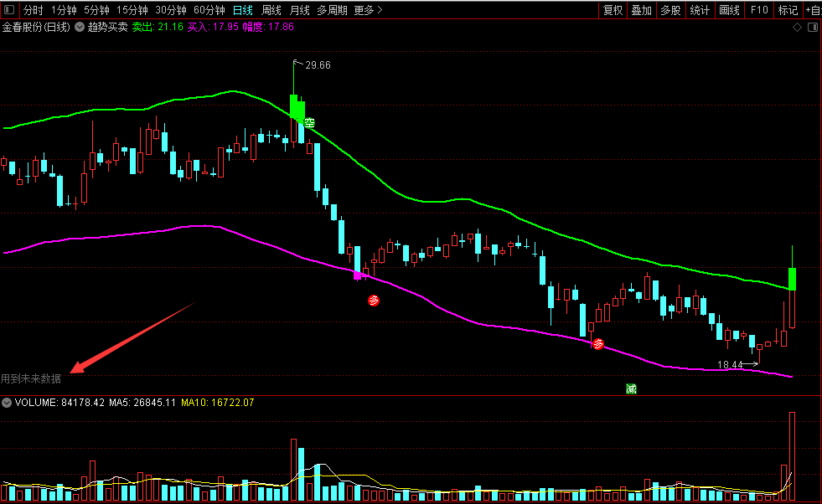Viewport: 822px width, 504px height.
Task: Select the 日线 daily period
Action: [243, 10]
